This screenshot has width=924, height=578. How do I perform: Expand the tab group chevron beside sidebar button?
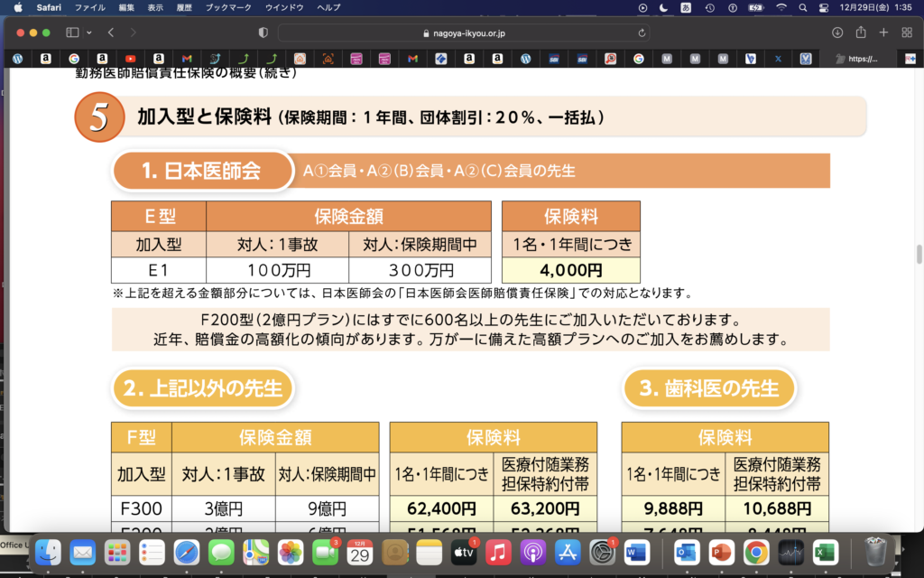[88, 33]
